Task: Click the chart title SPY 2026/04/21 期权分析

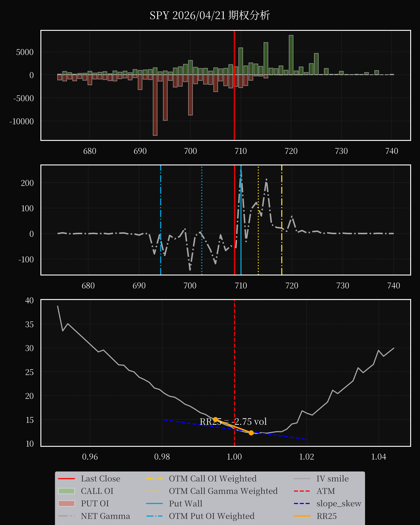Action: coord(210,15)
